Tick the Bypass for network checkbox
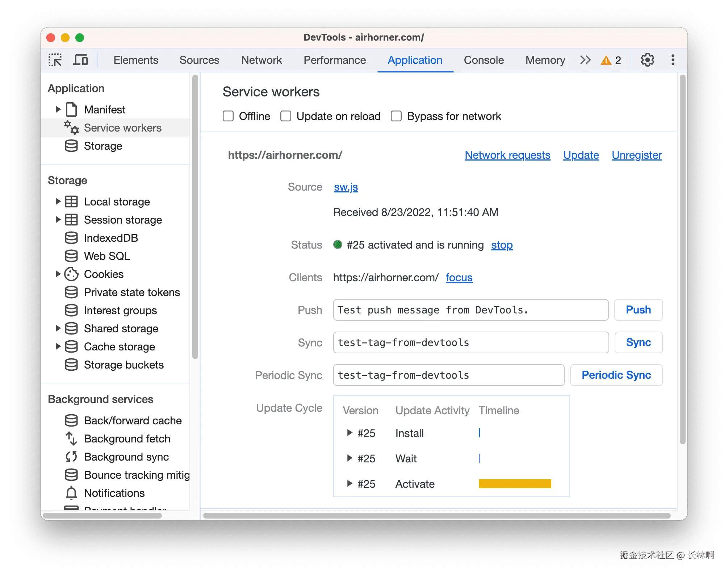This screenshot has width=728, height=574. (x=396, y=116)
